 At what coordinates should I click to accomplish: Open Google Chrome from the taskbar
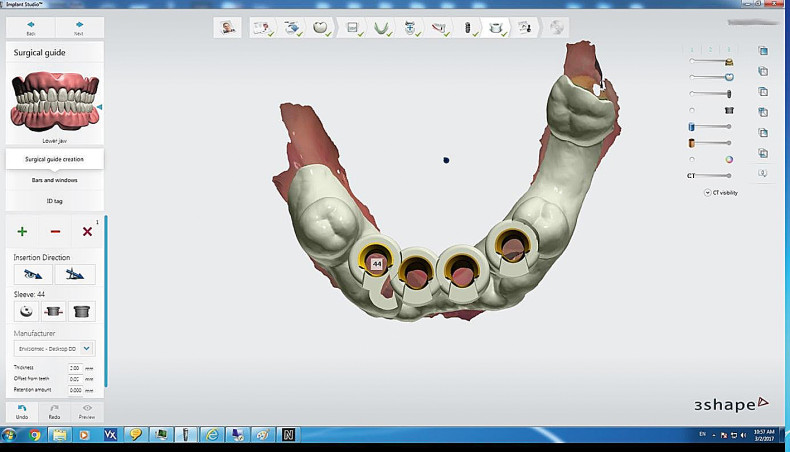35,434
